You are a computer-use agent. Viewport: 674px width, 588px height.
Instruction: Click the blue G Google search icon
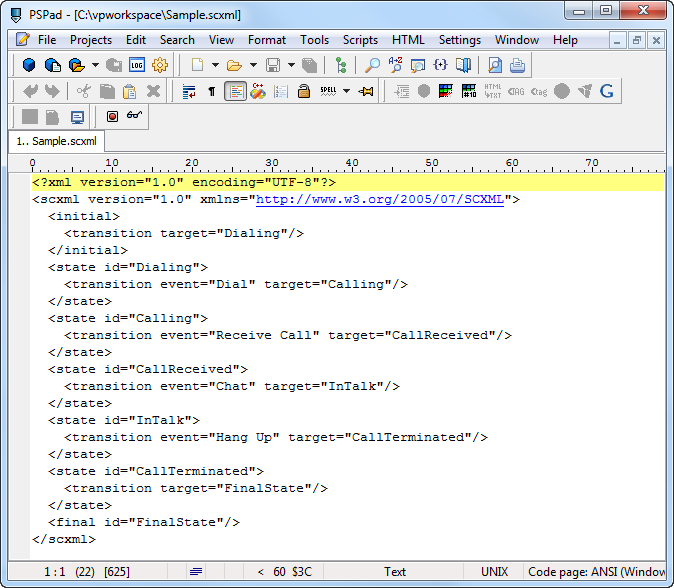pos(607,91)
